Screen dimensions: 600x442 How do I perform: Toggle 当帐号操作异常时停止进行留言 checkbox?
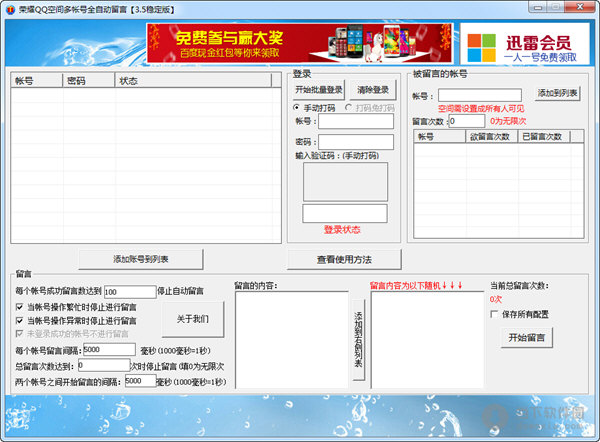tap(20, 321)
